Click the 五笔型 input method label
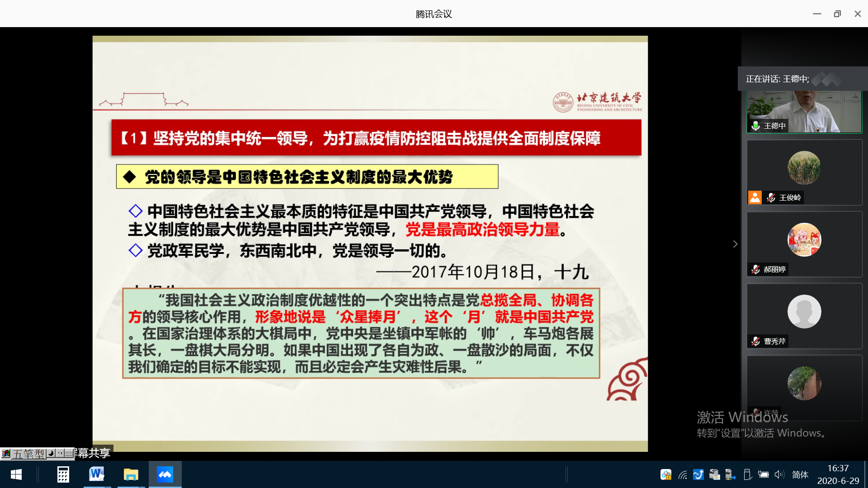Viewport: 868px width, 488px height. (28, 453)
